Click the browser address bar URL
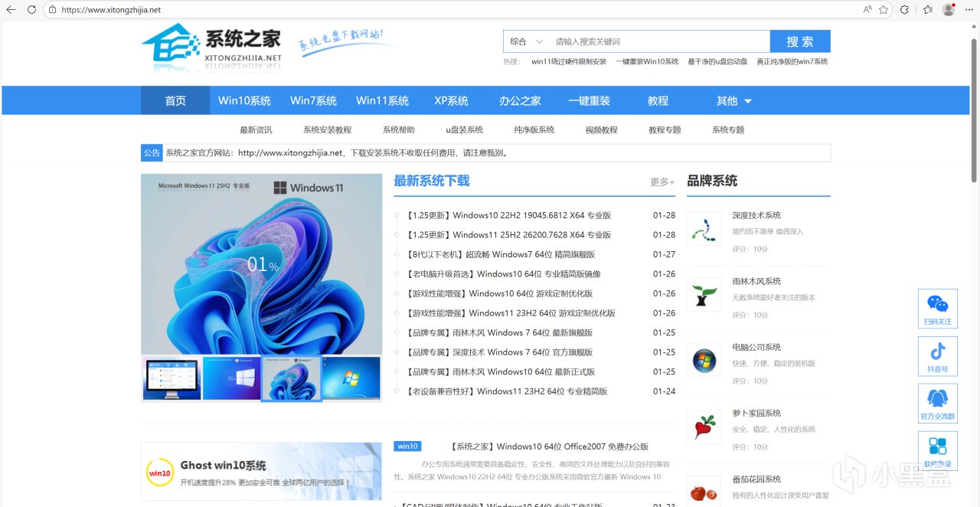Viewport: 980px width, 507px height. [x=111, y=10]
